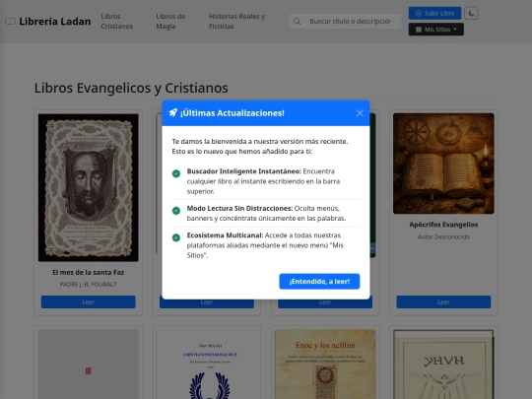Click Leer under El mes de la santa Faz
This screenshot has width=532, height=399.
(89, 302)
